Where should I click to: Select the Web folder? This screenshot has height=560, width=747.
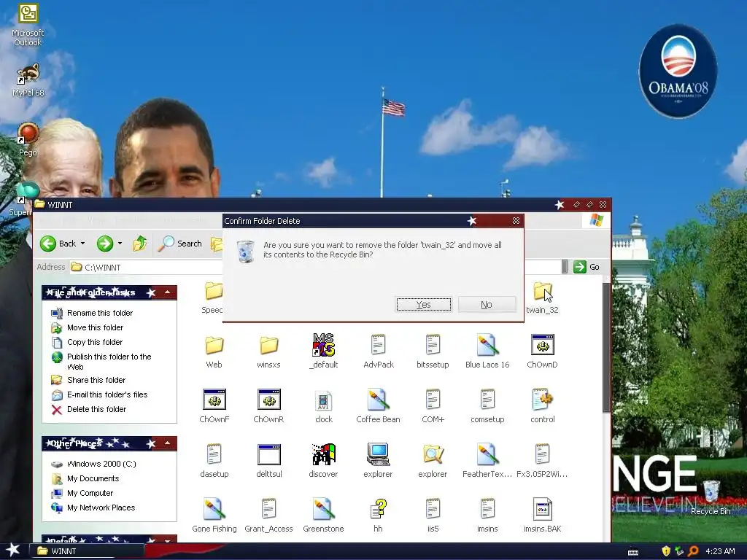click(x=214, y=351)
